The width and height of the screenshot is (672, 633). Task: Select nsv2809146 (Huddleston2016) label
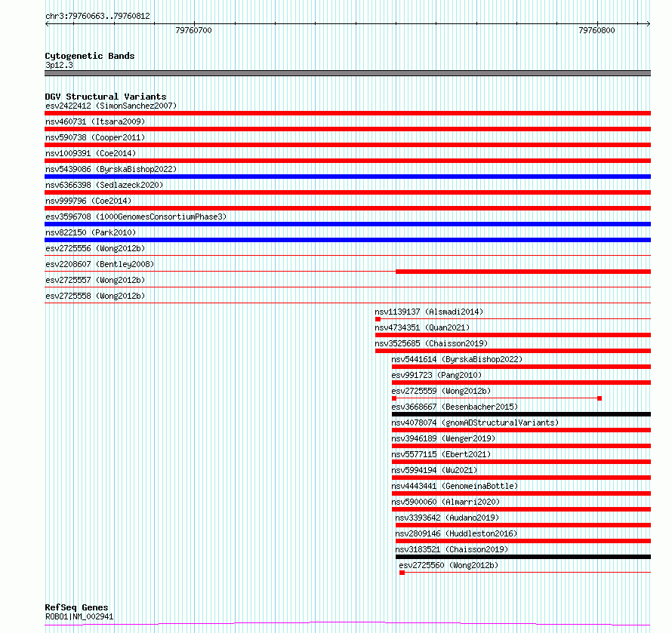coord(456,533)
